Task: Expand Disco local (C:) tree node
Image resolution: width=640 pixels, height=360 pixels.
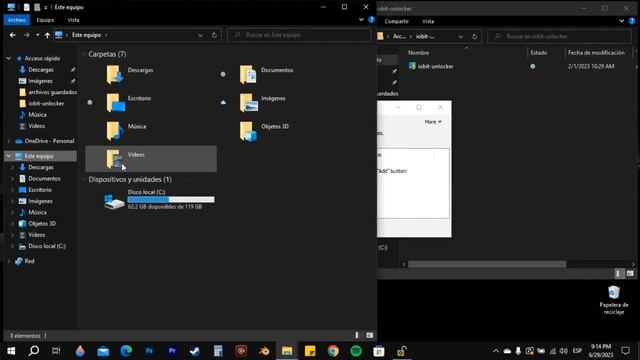Action: (13, 246)
